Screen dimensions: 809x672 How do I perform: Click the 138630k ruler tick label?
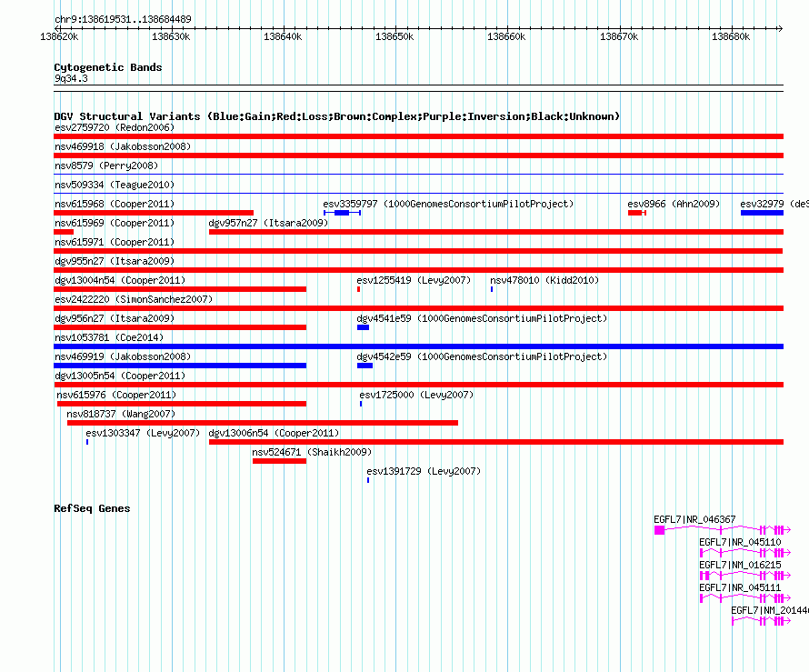171,36
